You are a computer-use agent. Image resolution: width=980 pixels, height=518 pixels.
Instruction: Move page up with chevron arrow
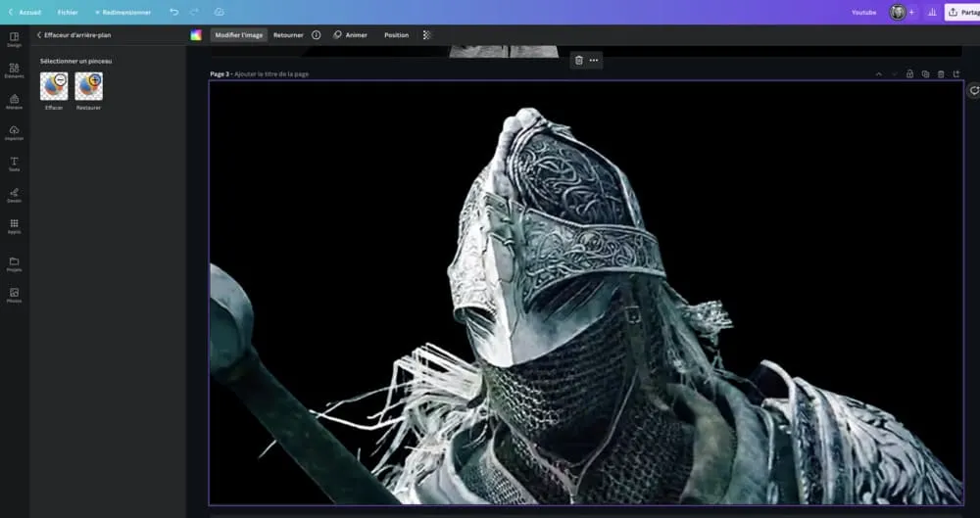click(x=879, y=73)
